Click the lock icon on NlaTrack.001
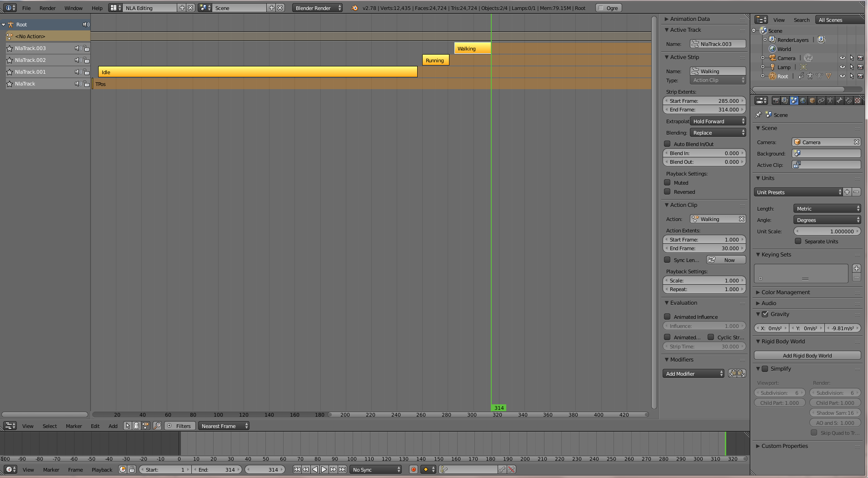Viewport: 868px width, 478px height. [86, 72]
